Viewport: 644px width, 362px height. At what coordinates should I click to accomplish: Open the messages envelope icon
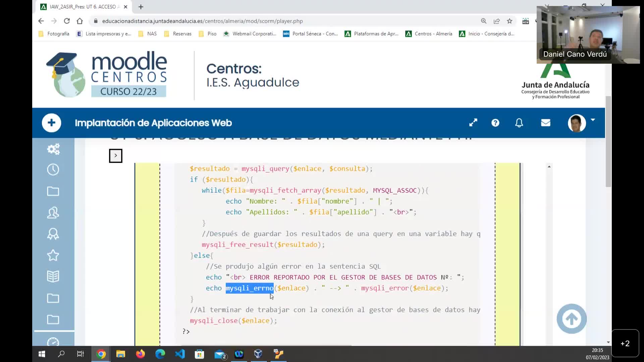545,123
